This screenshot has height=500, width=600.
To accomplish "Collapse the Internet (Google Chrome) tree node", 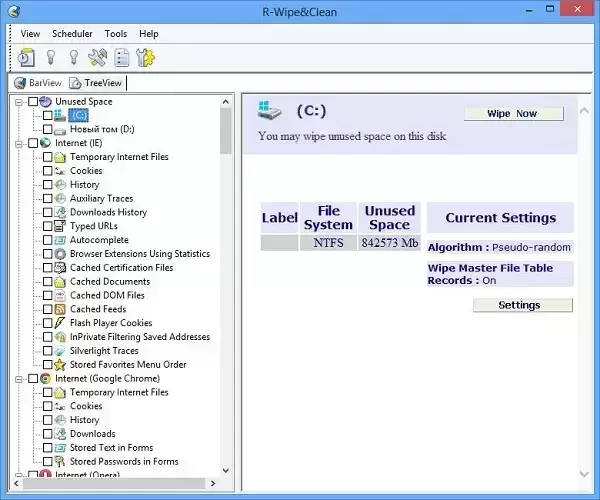I will pos(19,379).
